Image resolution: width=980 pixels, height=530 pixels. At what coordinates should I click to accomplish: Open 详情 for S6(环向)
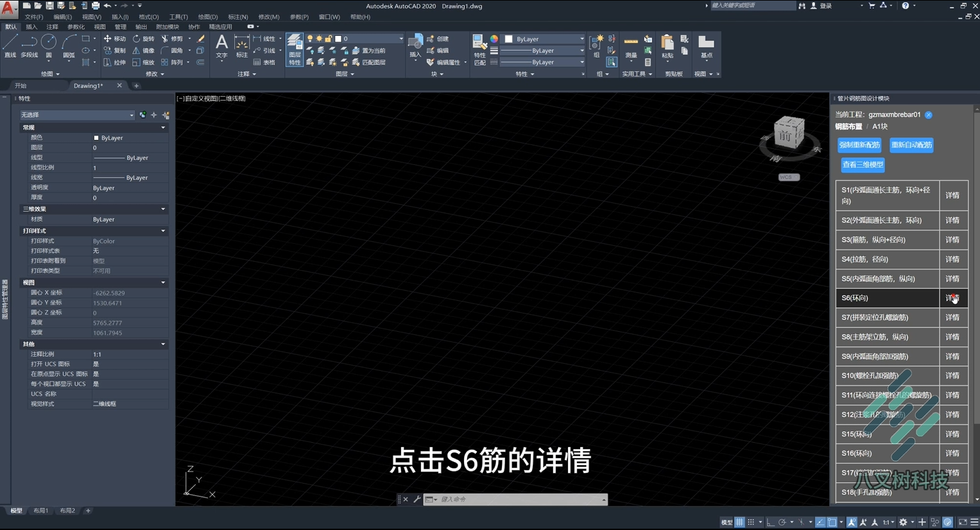tap(953, 298)
